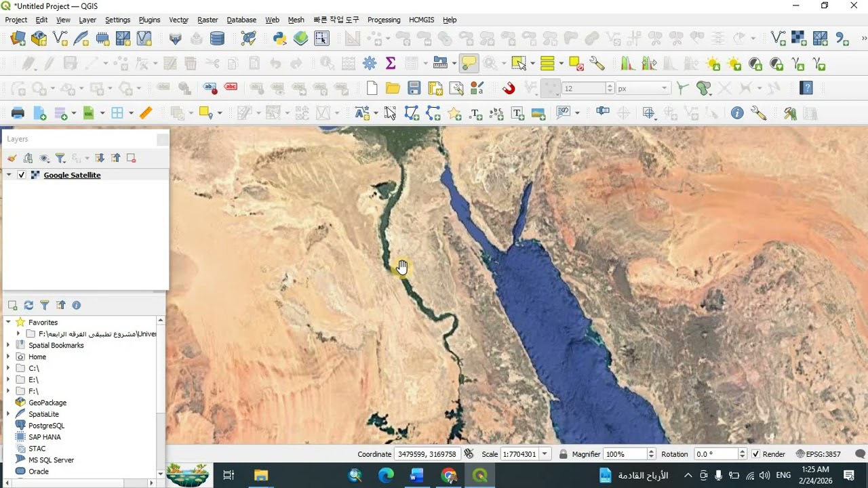Toggle mouse coordinate display extents icon
The height and width of the screenshot is (488, 868).
[x=469, y=454]
